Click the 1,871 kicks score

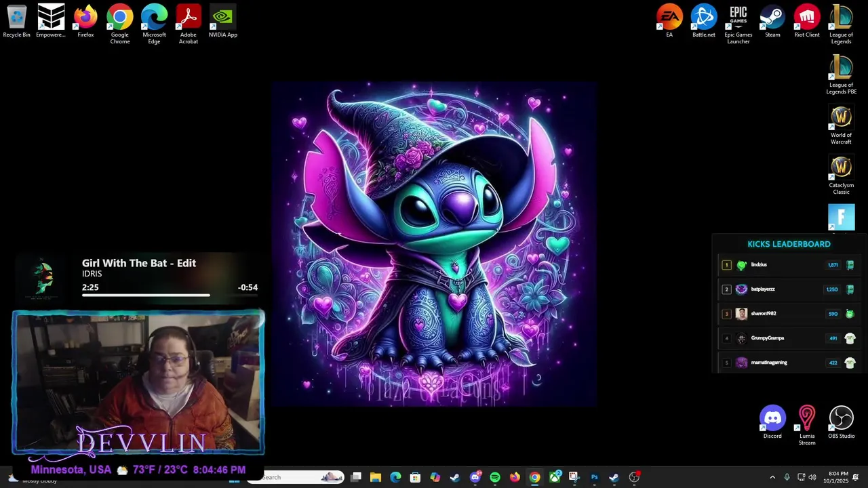click(833, 265)
